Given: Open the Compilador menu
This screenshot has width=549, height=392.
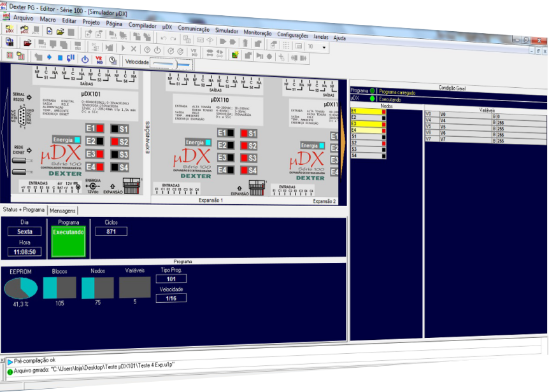Looking at the screenshot, I should click(x=142, y=25).
